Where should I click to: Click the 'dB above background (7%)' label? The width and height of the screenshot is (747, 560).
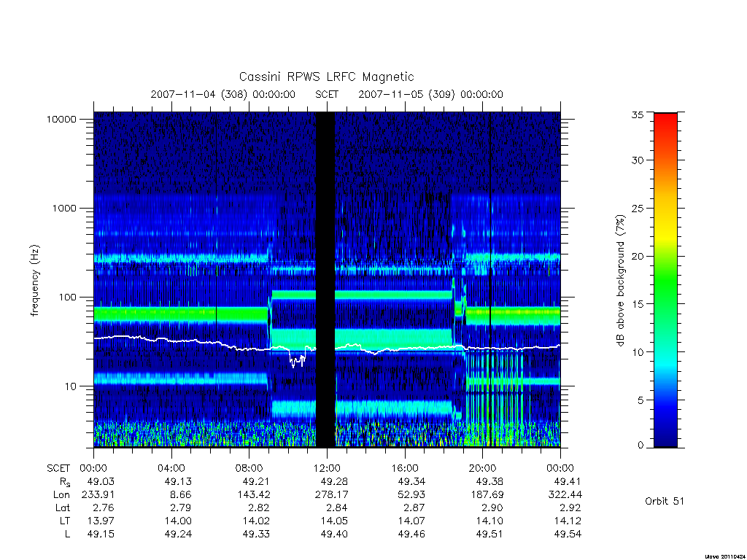point(620,281)
